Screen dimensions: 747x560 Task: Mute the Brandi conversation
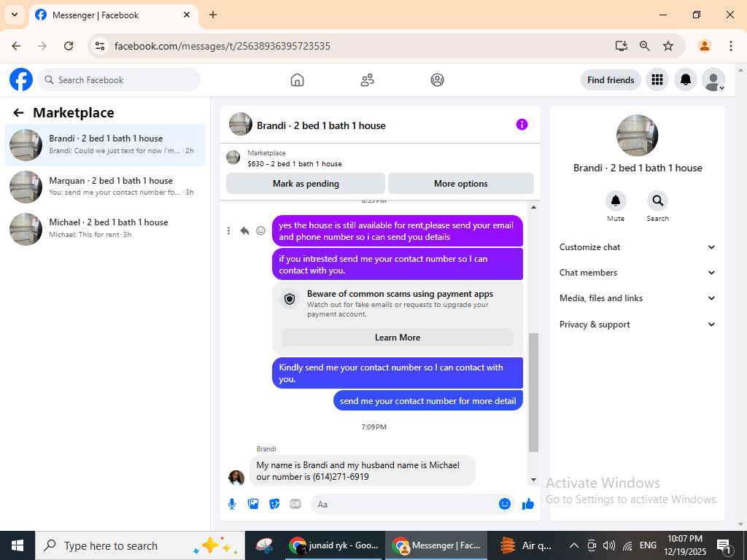click(616, 201)
